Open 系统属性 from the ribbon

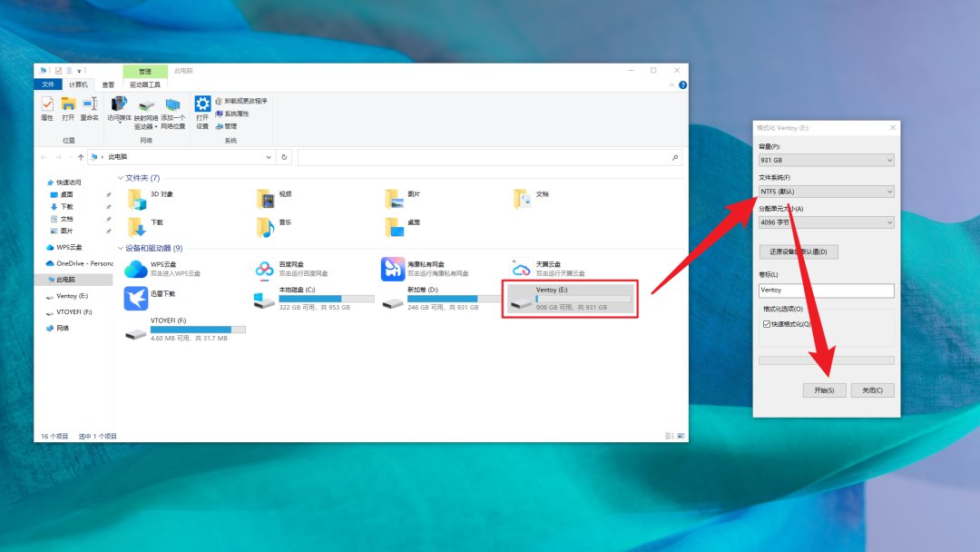232,113
